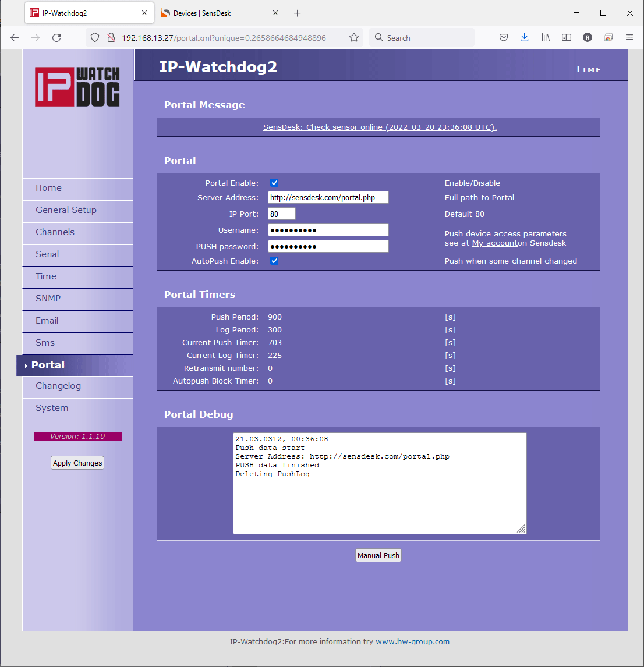Bookmark this page with the star icon
This screenshot has height=667, width=644.
point(353,38)
